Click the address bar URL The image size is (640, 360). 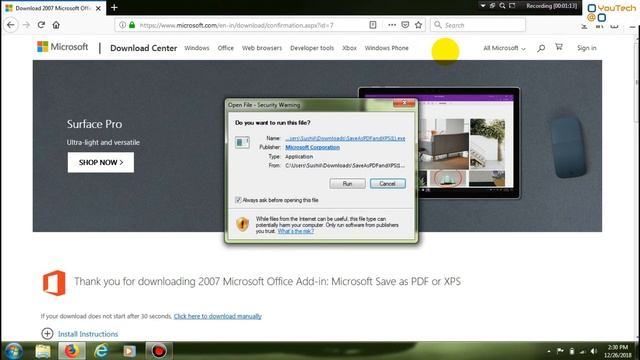coord(237,25)
